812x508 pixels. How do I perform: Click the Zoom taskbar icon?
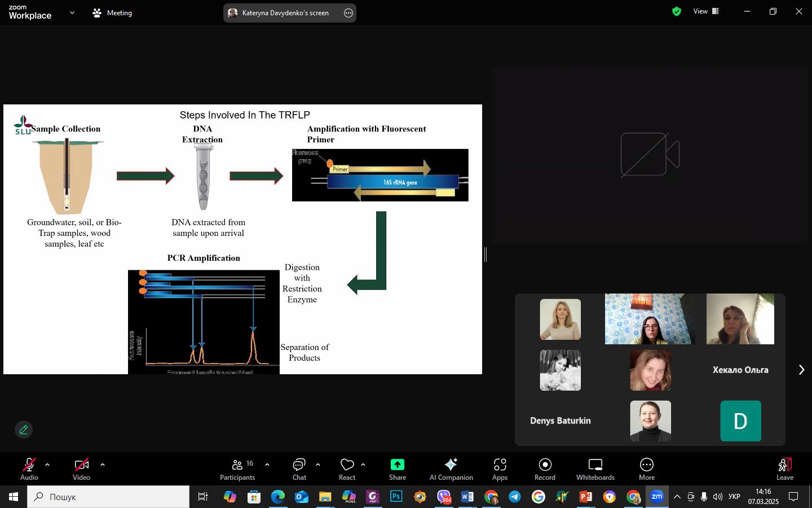tap(657, 497)
